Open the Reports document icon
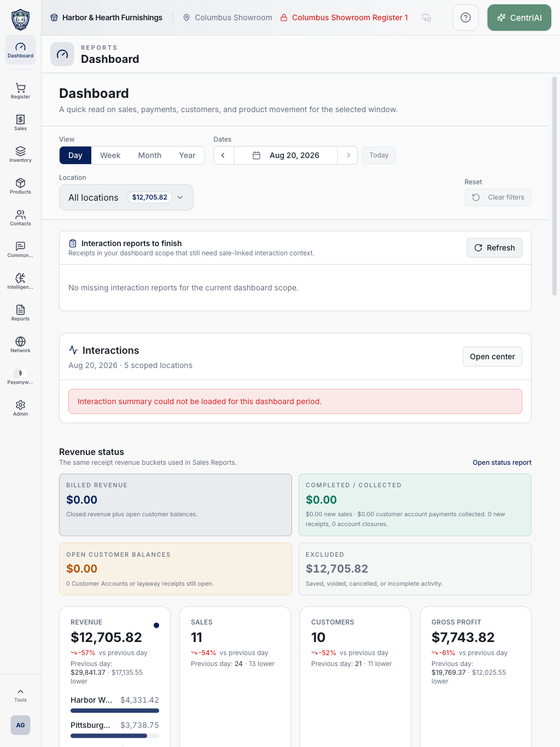 [20, 310]
